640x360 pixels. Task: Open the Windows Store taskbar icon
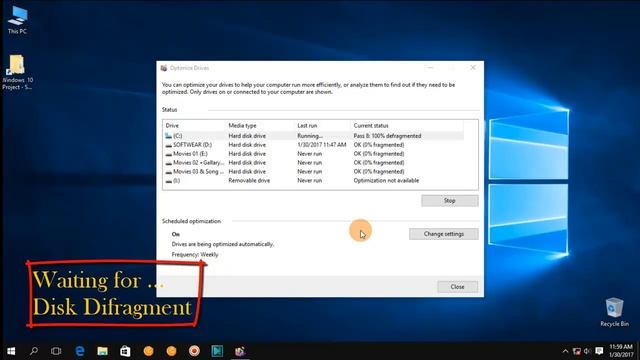(x=125, y=351)
